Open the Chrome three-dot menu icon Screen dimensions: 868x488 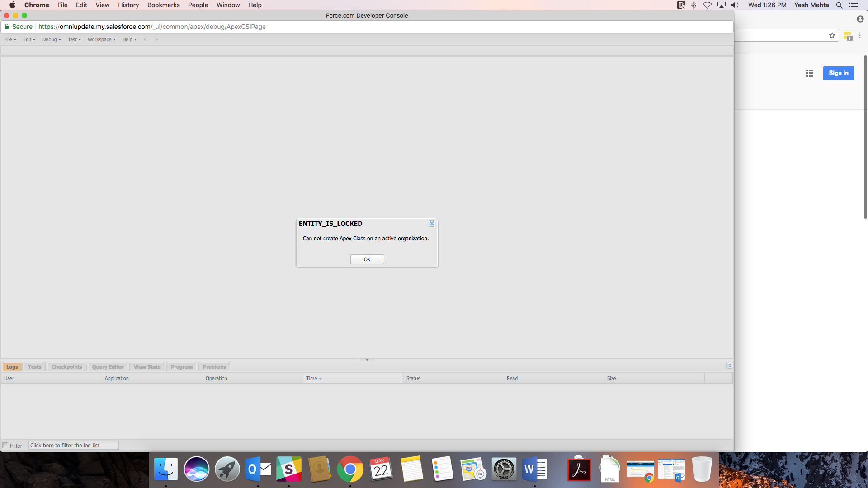860,35
